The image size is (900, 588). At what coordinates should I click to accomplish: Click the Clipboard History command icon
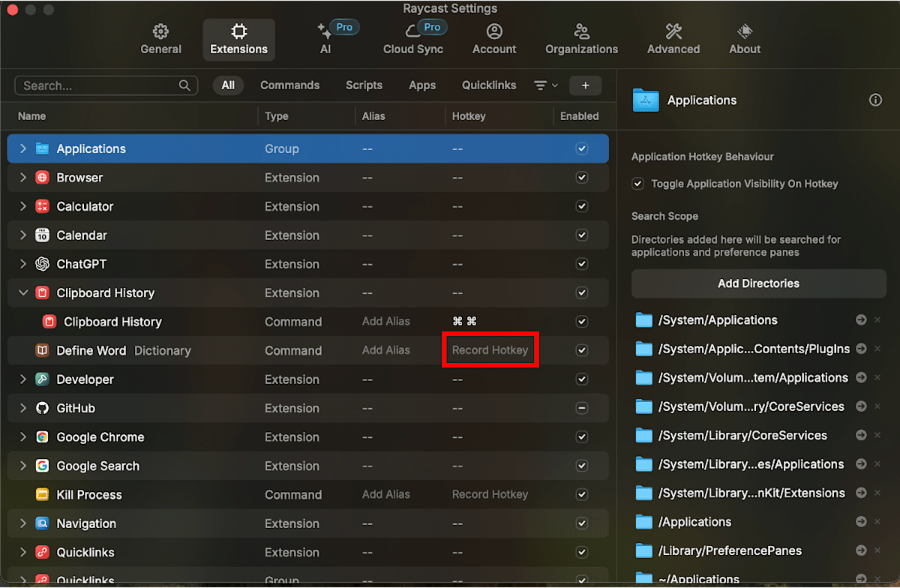pos(49,322)
